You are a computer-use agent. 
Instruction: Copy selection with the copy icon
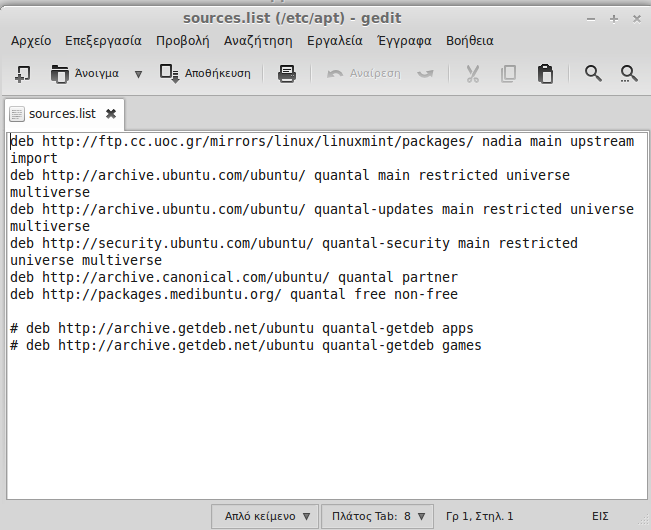click(508, 74)
